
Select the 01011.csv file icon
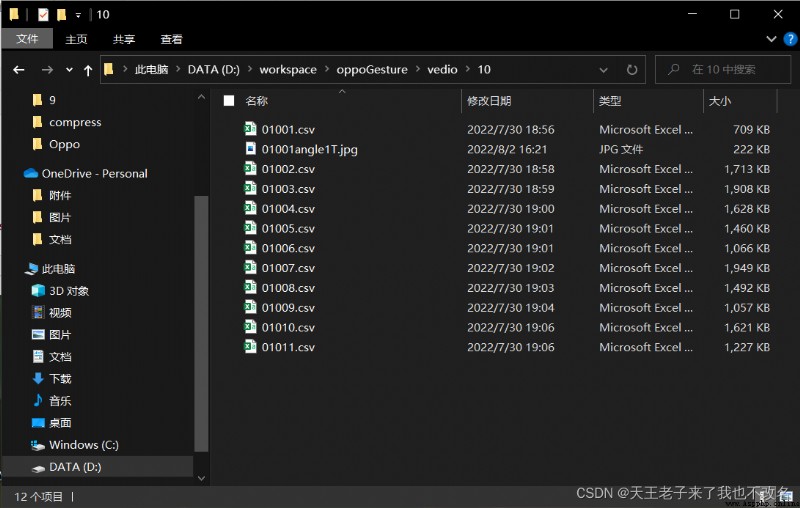(250, 347)
